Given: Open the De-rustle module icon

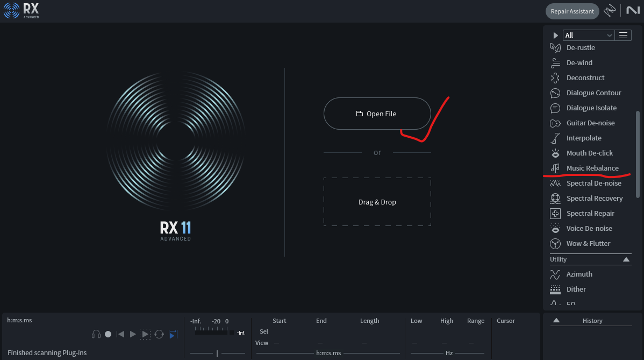Looking at the screenshot, I should coord(555,48).
